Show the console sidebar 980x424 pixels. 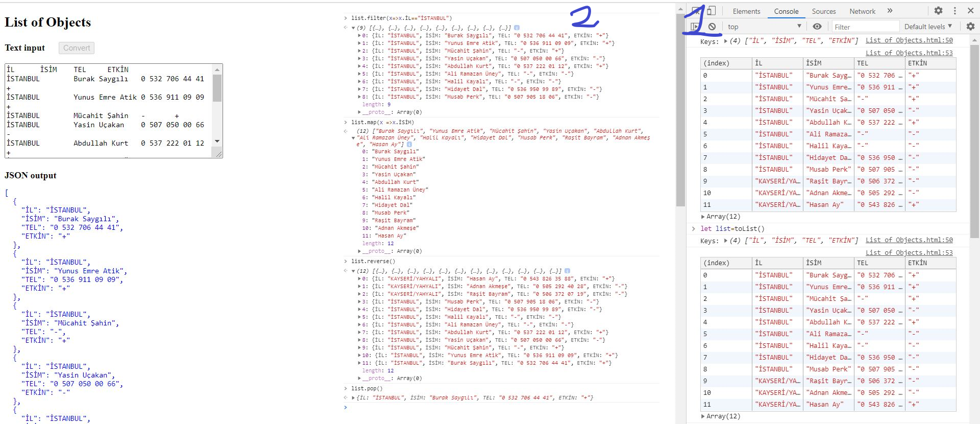click(x=695, y=27)
